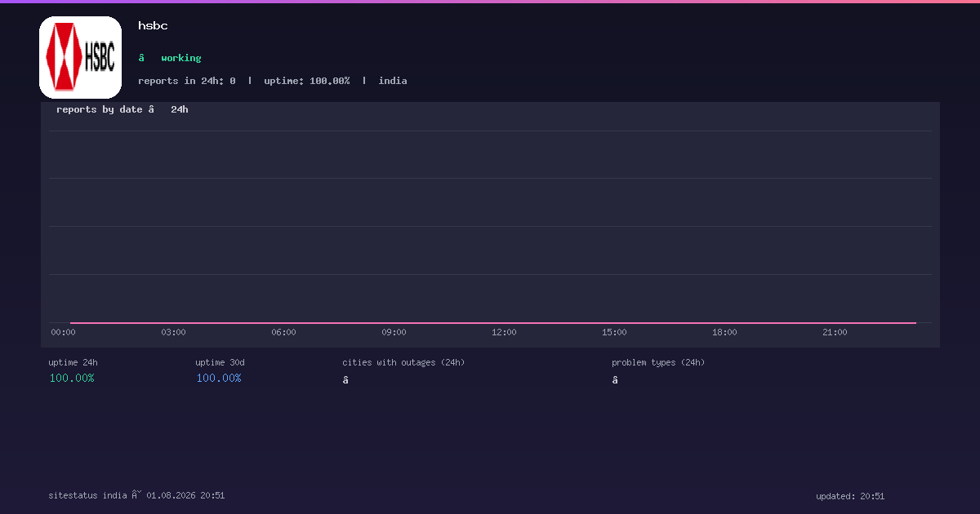Click the 'updated: 20:51' footer text

pyautogui.click(x=850, y=496)
